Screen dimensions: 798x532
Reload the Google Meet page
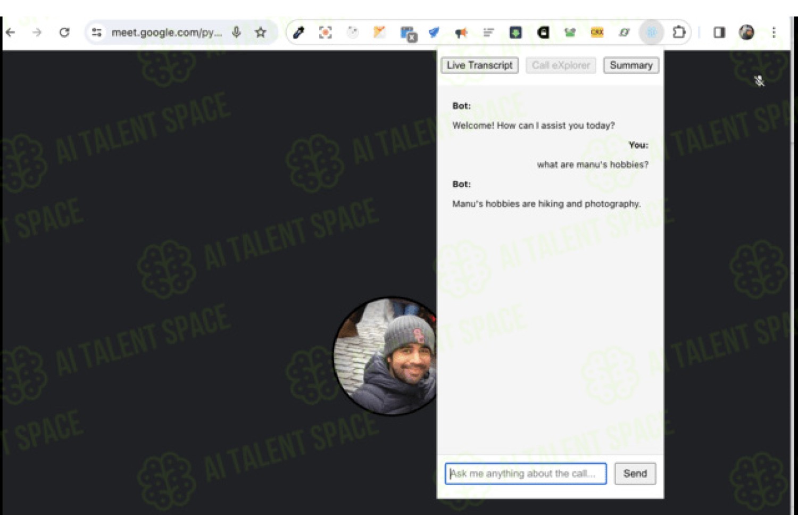point(64,32)
